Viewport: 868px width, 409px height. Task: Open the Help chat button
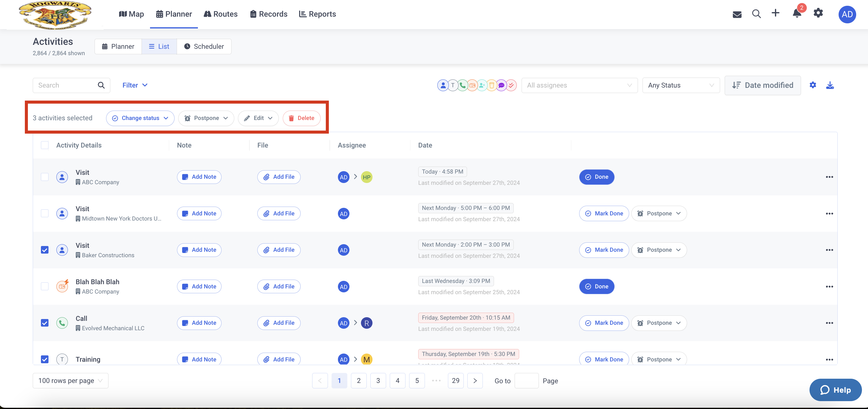tap(835, 390)
